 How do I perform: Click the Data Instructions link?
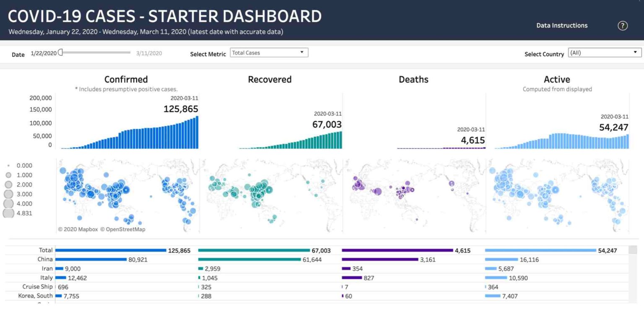click(x=562, y=25)
